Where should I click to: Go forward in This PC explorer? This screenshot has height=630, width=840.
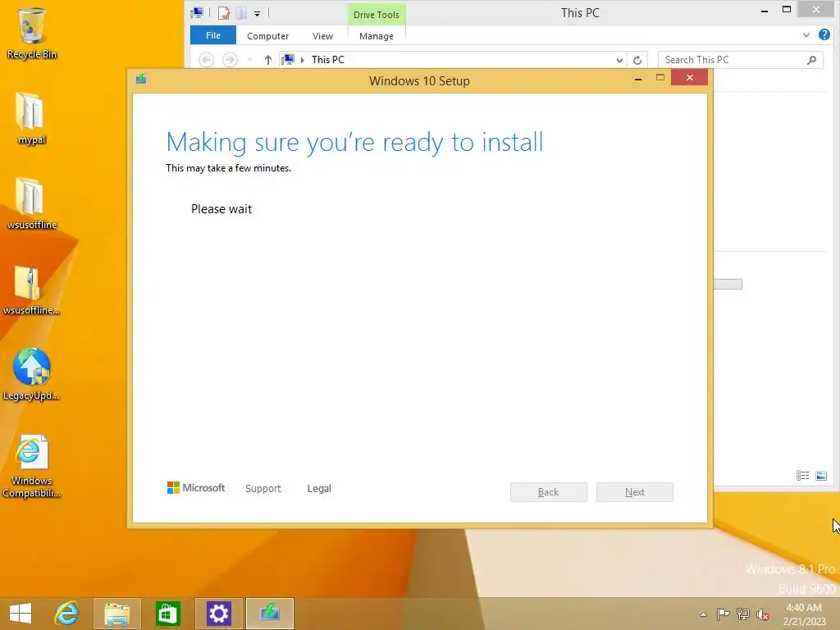[x=230, y=59]
